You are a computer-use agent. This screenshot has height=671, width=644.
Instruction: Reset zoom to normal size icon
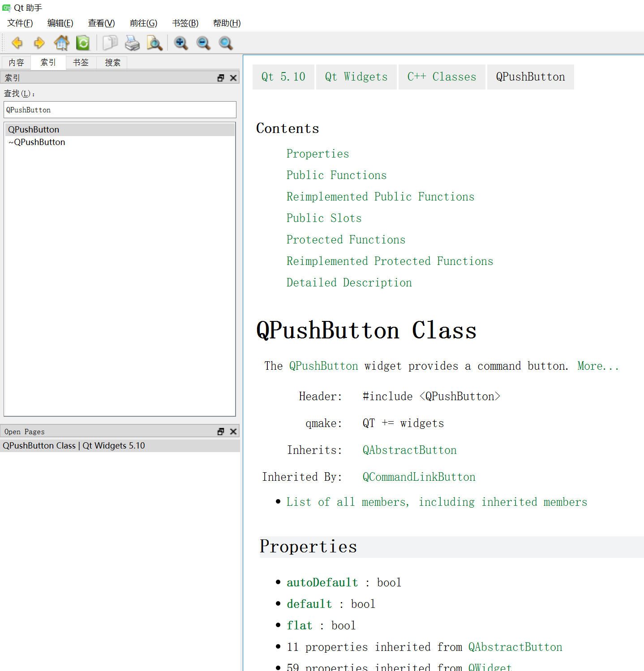[226, 43]
